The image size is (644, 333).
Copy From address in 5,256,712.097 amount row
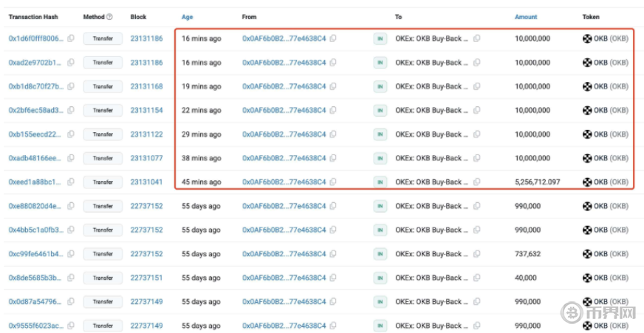(x=334, y=182)
